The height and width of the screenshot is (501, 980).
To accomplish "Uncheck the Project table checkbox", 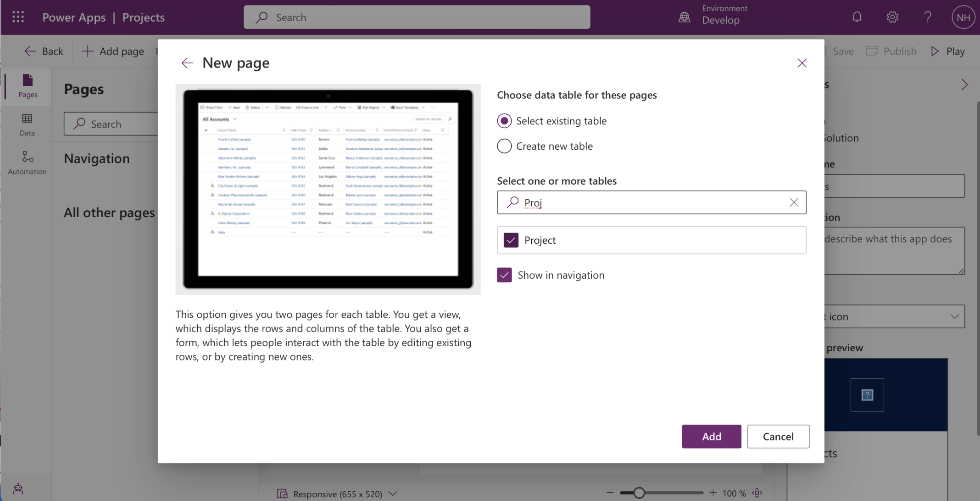I will (511, 240).
